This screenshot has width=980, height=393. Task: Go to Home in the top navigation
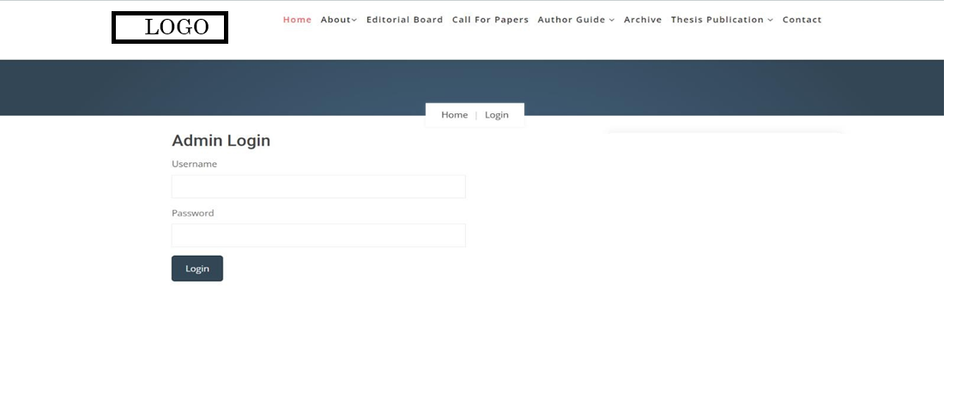pyautogui.click(x=297, y=20)
